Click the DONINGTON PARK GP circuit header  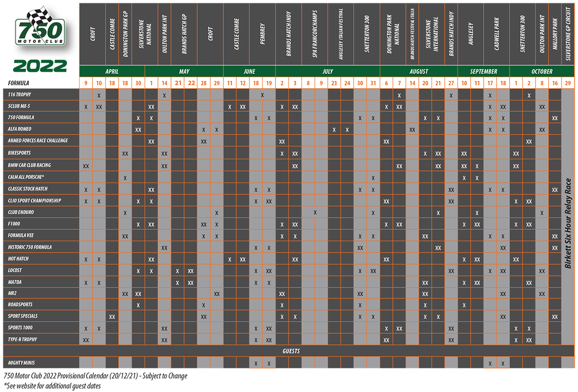pos(125,35)
